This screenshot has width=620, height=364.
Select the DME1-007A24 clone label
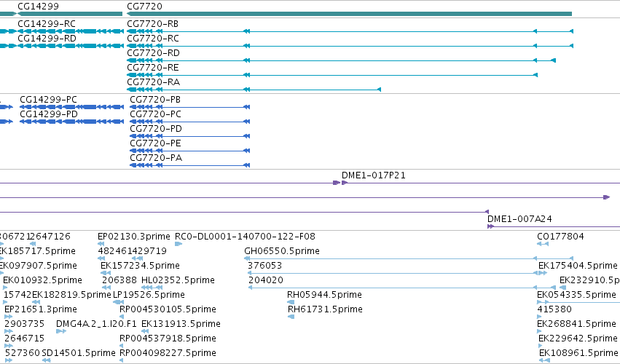[519, 219]
